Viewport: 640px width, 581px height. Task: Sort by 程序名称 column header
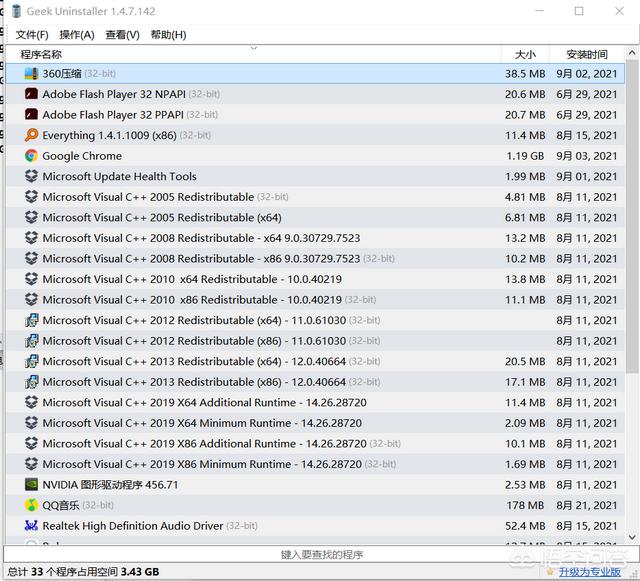pos(253,54)
